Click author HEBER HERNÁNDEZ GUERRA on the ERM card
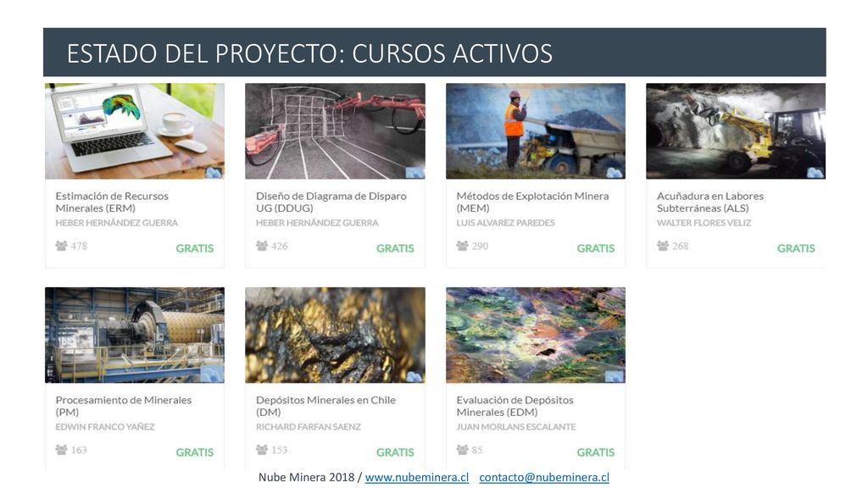 (x=117, y=223)
